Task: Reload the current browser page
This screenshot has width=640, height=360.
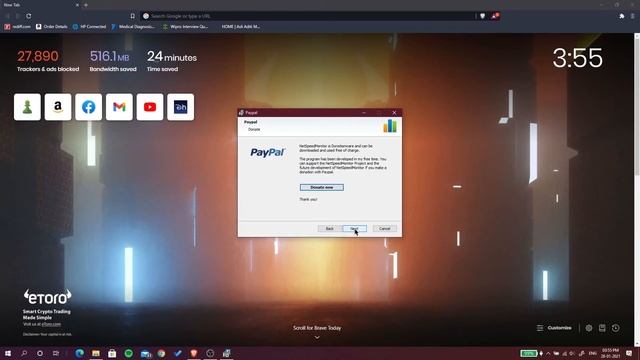Action: [x=29, y=16]
